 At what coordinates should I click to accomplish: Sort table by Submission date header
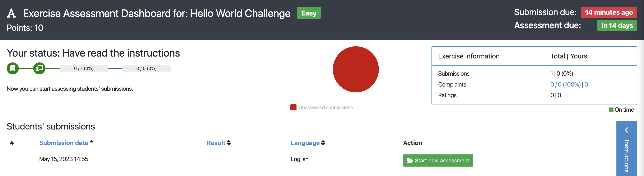tap(64, 143)
